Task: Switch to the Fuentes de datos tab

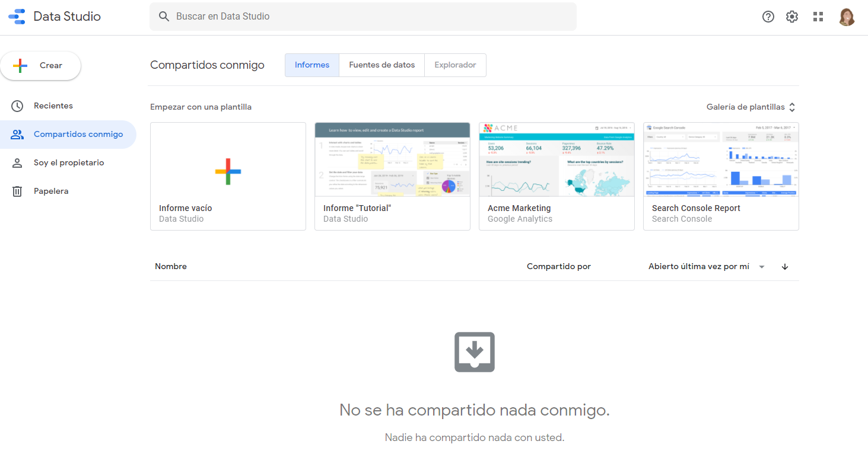Action: click(x=382, y=65)
